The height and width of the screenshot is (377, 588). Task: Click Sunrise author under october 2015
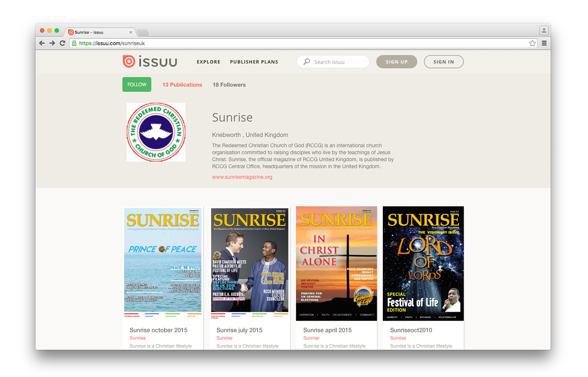click(x=137, y=338)
